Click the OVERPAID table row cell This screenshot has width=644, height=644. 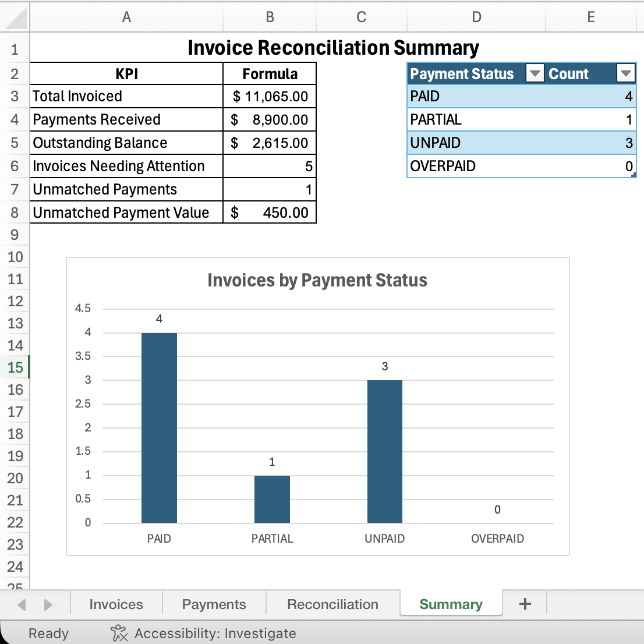coord(476,167)
